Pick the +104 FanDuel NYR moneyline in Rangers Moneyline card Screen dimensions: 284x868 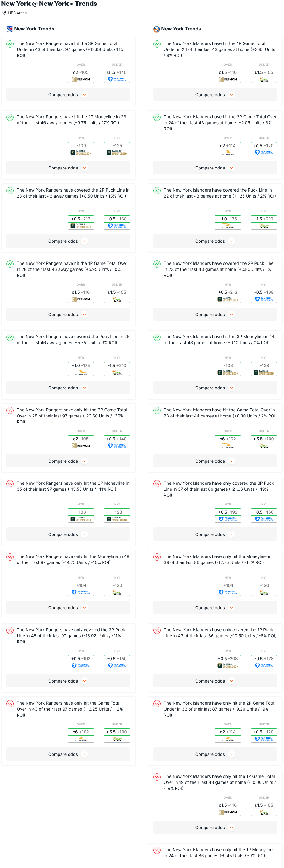click(x=81, y=588)
